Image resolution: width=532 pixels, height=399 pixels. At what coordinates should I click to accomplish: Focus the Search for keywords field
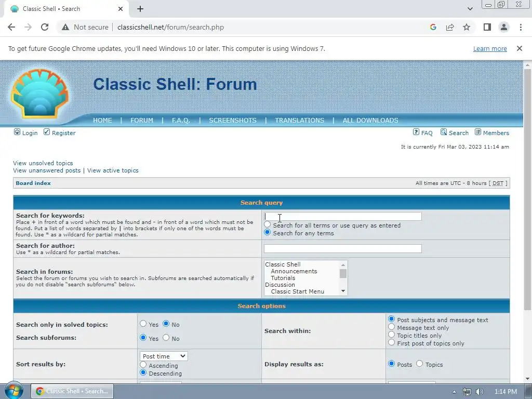(x=343, y=217)
